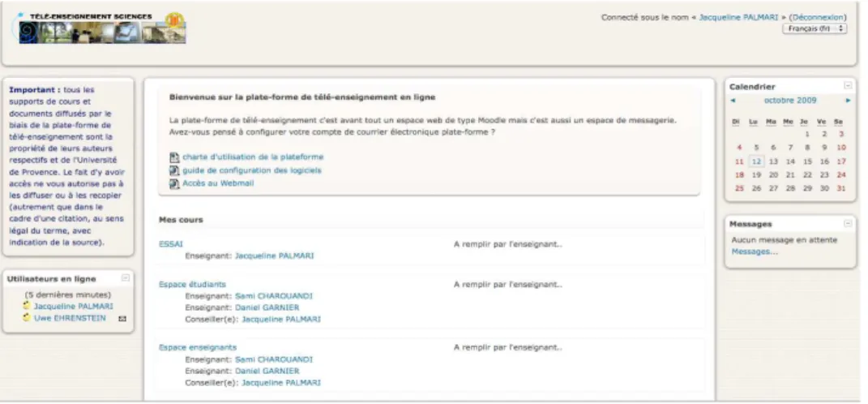The width and height of the screenshot is (868, 404).
Task: Open the octobre 2009 month link
Action: 790,101
